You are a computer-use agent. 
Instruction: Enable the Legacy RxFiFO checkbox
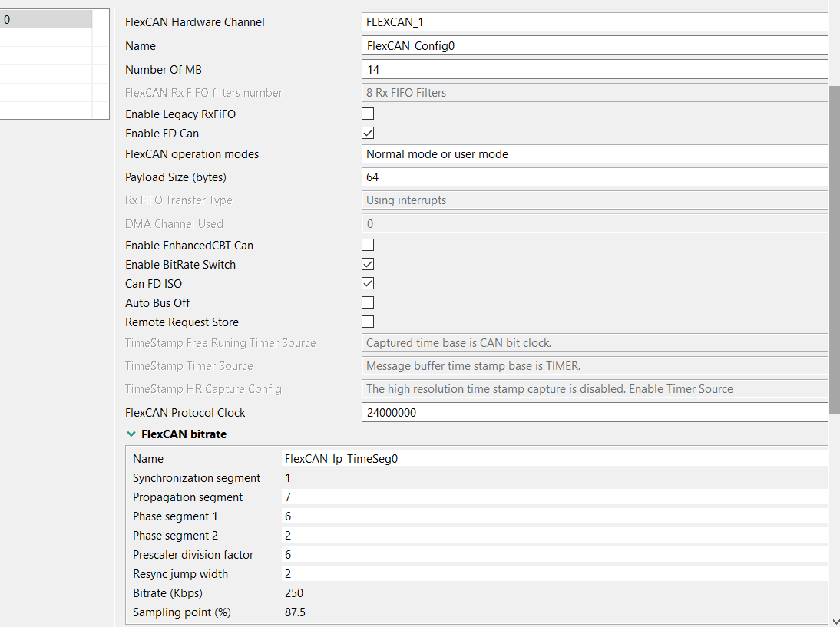(368, 114)
